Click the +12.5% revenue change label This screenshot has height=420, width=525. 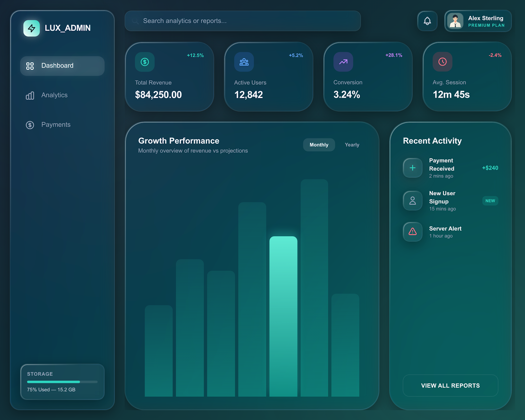tap(195, 55)
